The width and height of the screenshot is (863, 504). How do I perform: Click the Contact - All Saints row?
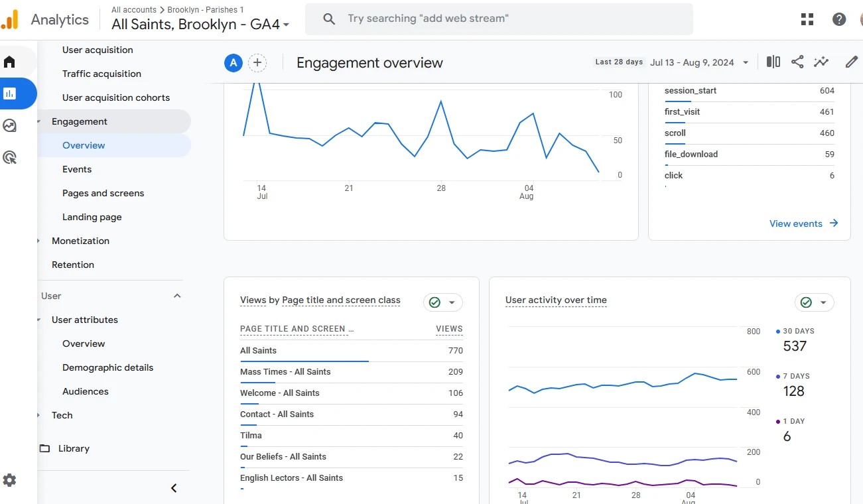(352, 414)
